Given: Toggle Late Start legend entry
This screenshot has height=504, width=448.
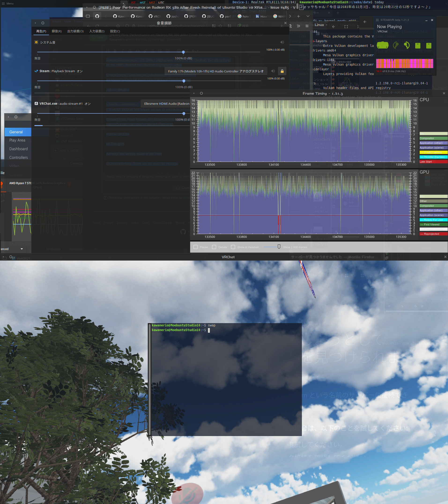Looking at the screenshot, I should (x=433, y=162).
